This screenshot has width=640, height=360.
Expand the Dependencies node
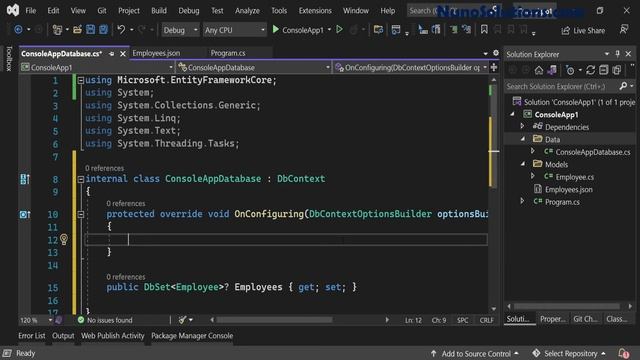(x=522, y=127)
